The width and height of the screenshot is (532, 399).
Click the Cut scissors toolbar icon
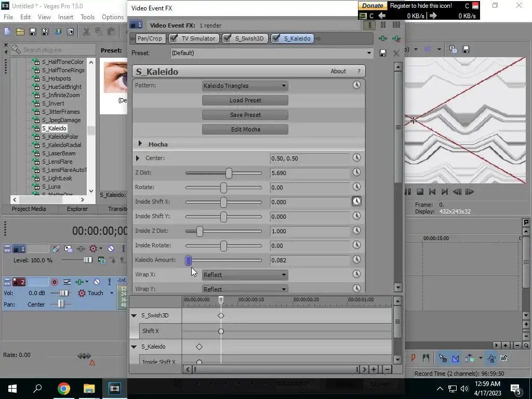87,32
